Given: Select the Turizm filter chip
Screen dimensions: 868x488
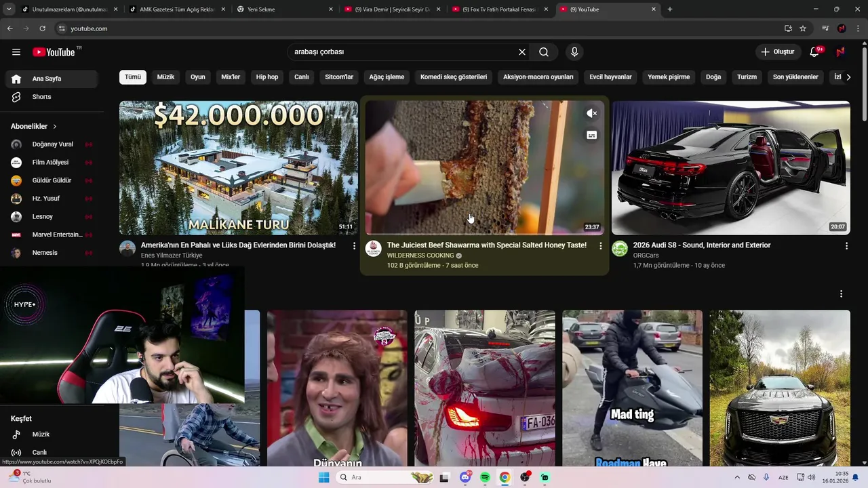Looking at the screenshot, I should pos(747,77).
